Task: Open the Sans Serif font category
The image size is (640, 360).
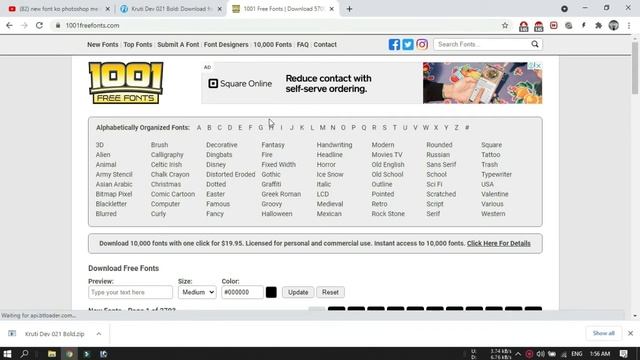Action: (x=441, y=164)
